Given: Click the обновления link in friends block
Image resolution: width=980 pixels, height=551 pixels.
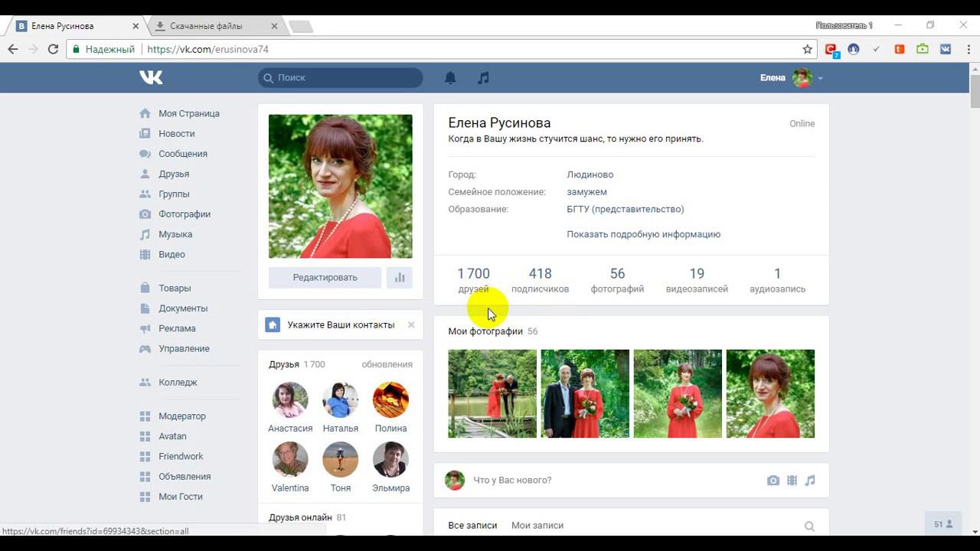Looking at the screenshot, I should click(x=387, y=365).
